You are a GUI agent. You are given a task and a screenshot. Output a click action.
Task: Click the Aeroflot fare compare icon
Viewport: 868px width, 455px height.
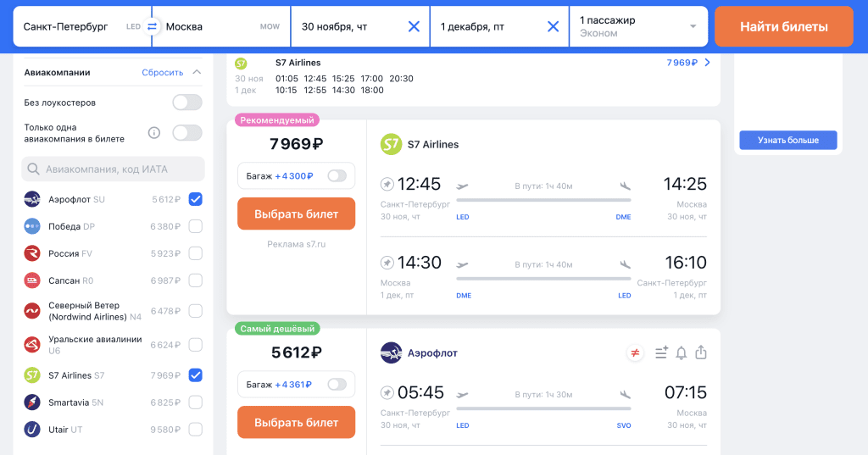click(x=635, y=352)
